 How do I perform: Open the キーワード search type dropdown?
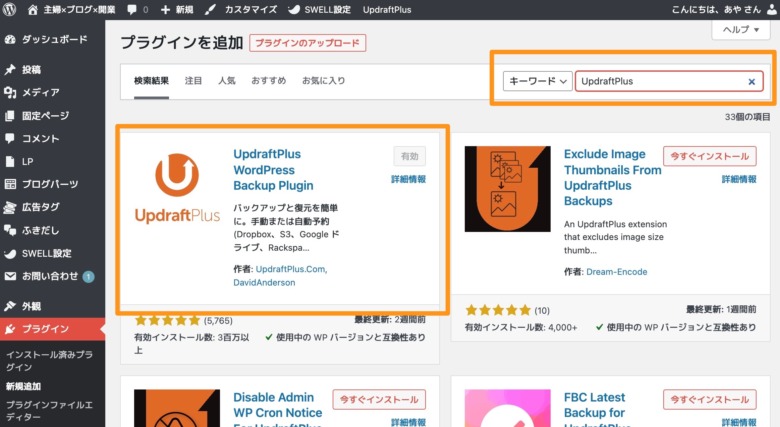[537, 81]
